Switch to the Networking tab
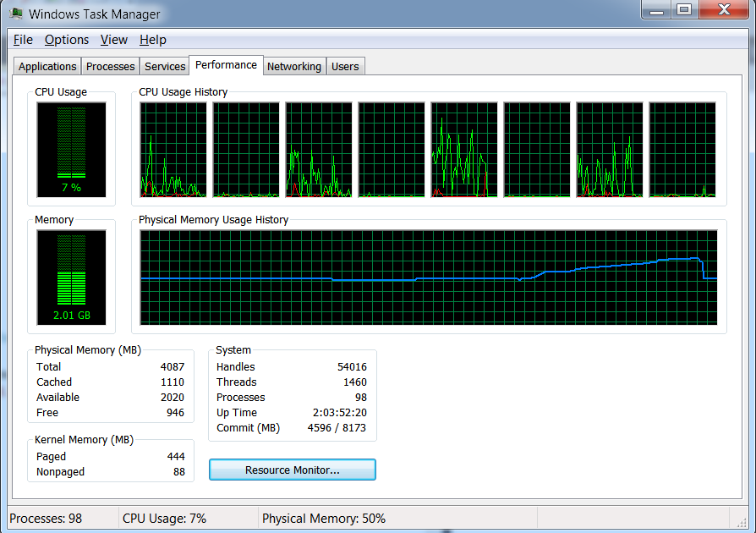The height and width of the screenshot is (533, 756). 294,65
